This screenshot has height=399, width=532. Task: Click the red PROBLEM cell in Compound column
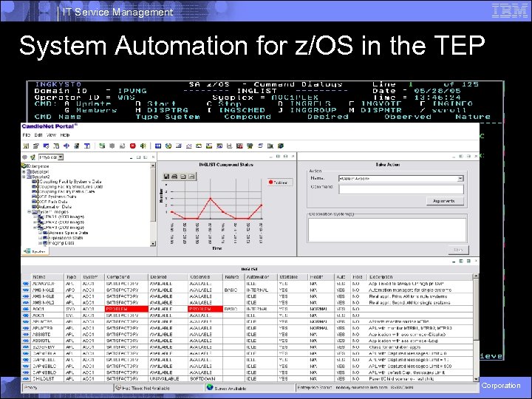click(x=126, y=309)
